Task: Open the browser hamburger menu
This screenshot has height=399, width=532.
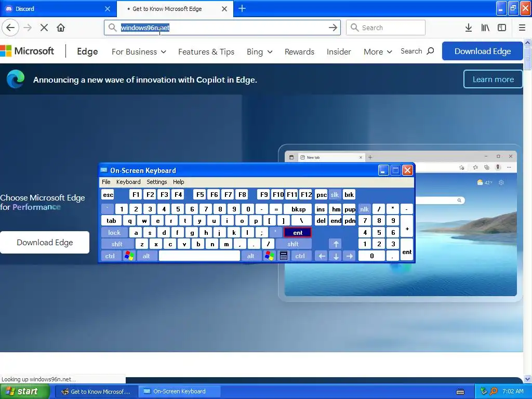Action: (522, 28)
